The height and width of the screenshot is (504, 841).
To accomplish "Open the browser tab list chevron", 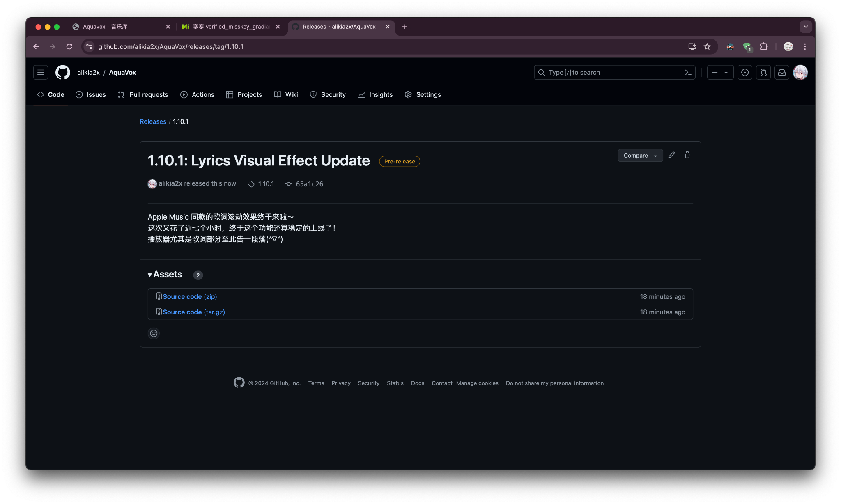I will [x=806, y=27].
